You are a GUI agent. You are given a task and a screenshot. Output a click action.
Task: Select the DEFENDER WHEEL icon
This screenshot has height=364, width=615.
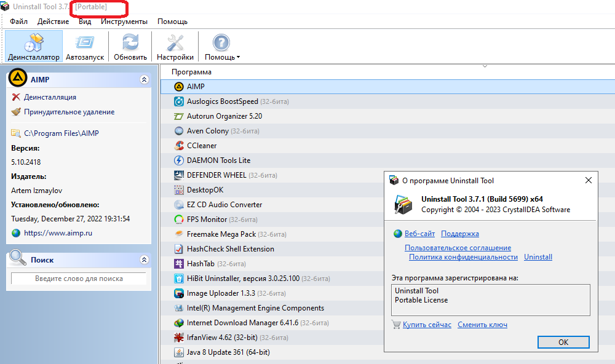(x=179, y=175)
